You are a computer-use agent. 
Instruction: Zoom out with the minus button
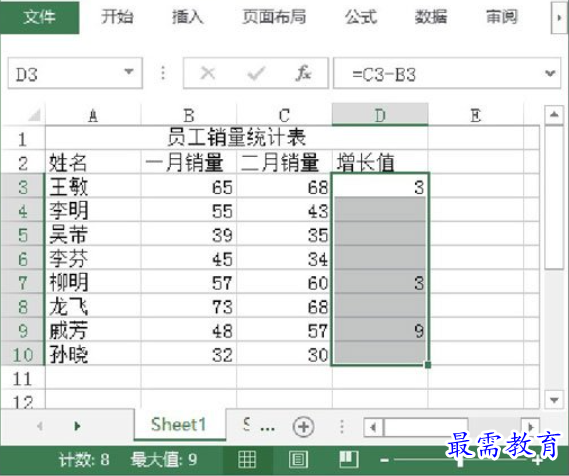384,461
